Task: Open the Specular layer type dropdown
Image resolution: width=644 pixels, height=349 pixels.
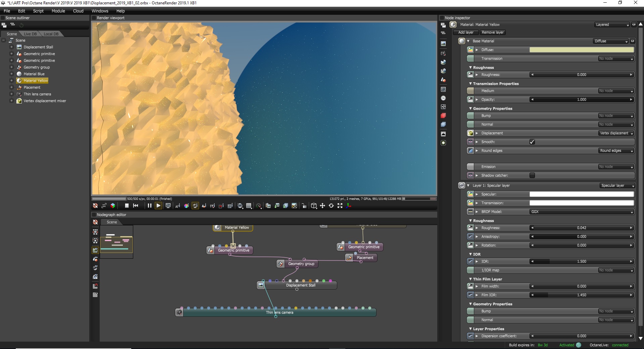Action: click(617, 185)
